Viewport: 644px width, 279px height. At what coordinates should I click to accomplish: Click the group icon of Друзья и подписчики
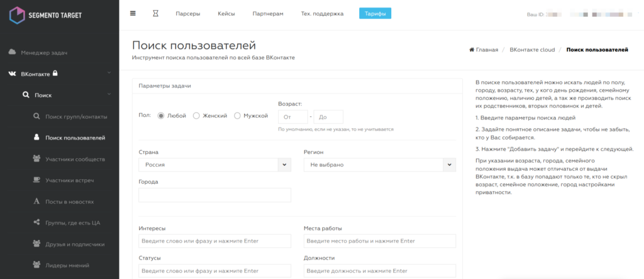coord(36,244)
